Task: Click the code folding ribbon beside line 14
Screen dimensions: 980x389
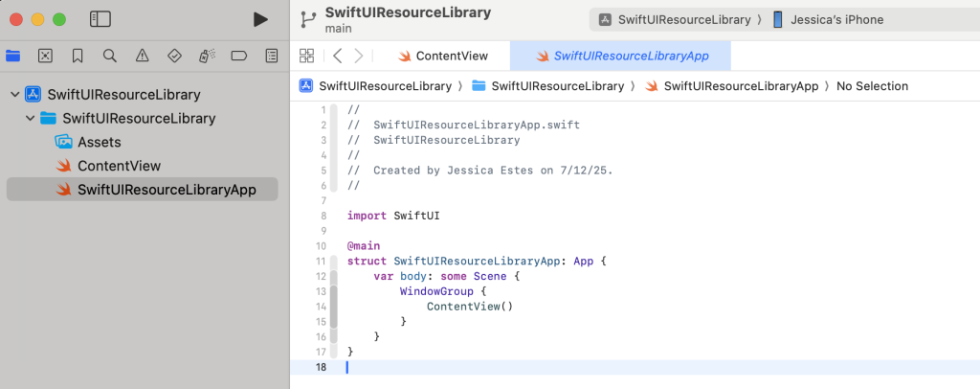Action: (x=334, y=307)
